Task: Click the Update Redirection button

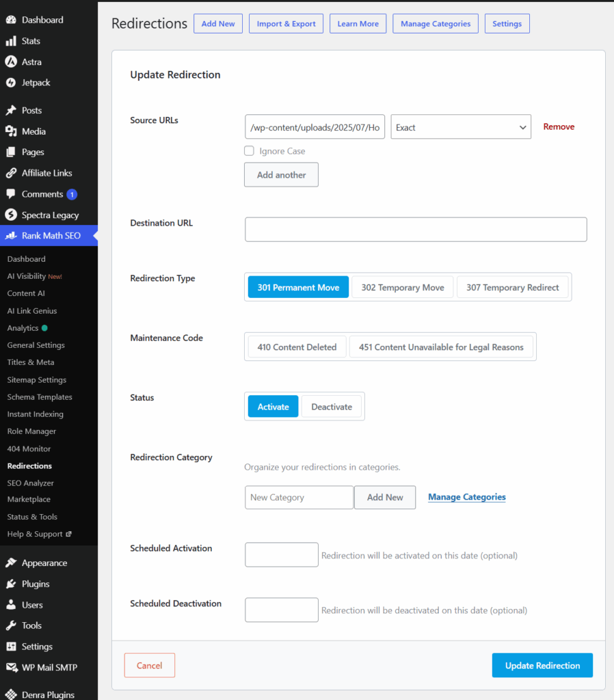Action: [543, 665]
